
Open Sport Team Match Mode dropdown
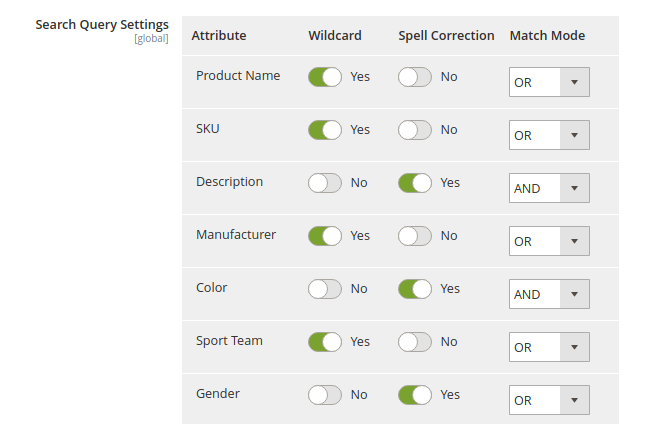(x=549, y=347)
